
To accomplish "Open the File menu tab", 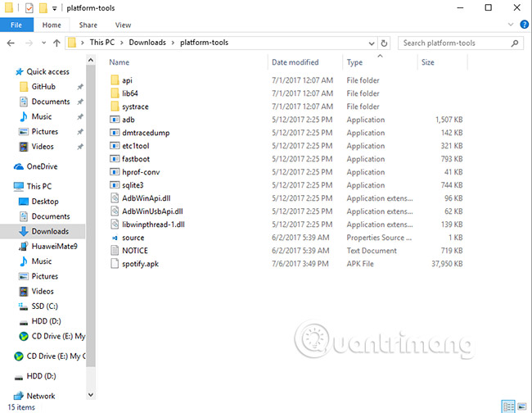I will (16, 25).
